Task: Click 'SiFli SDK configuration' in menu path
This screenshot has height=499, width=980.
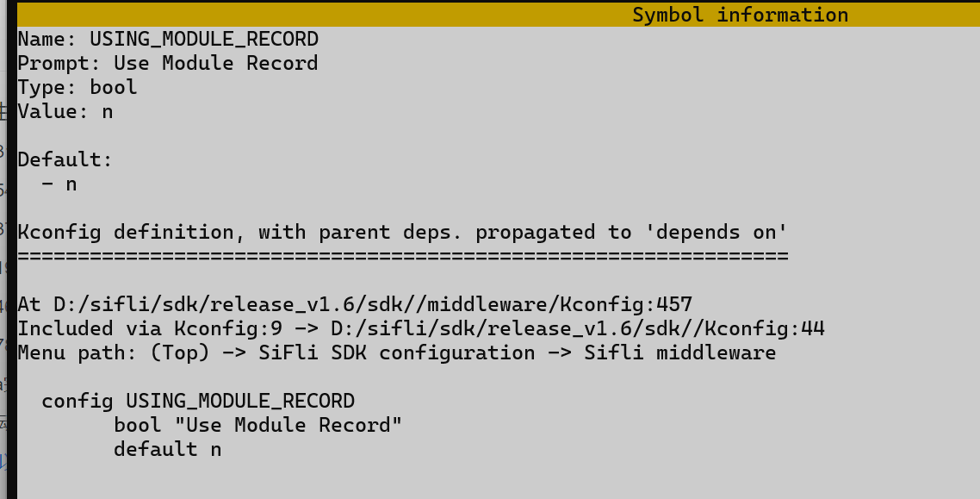Action: click(x=397, y=352)
